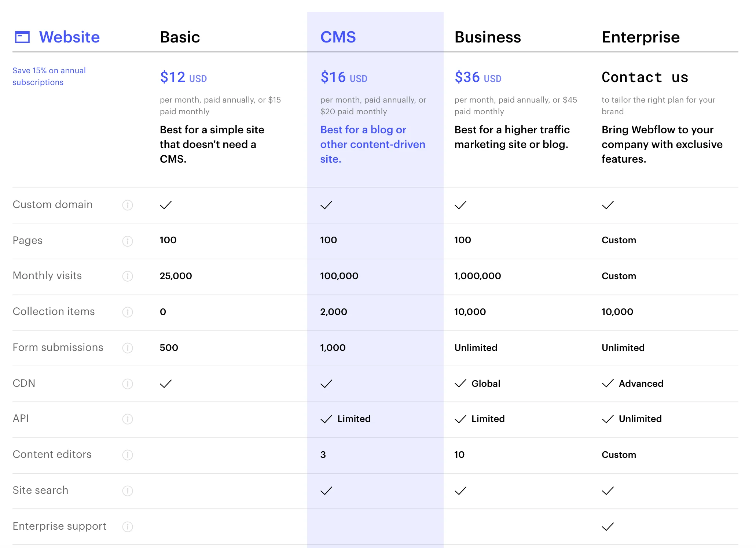Click the Website section title
The image size is (756, 548).
coord(69,37)
